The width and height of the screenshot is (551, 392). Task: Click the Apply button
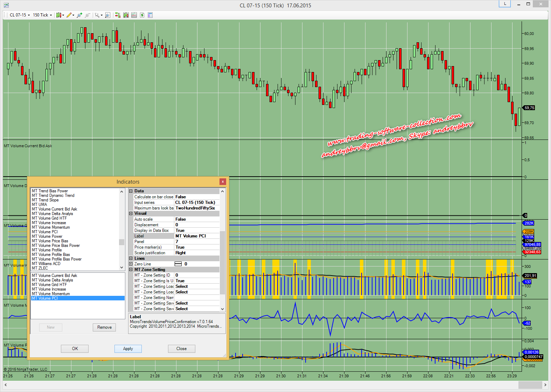pyautogui.click(x=128, y=349)
